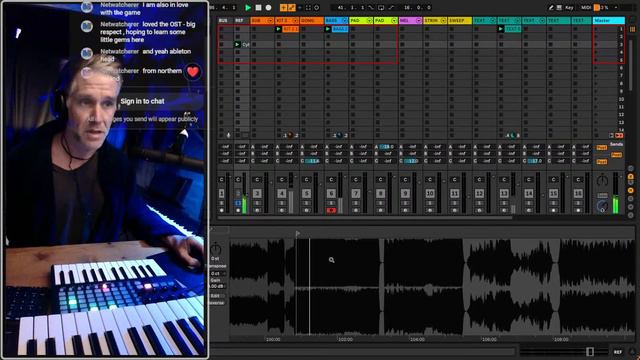640x360 pixels.
Task: Launch the Cyl clip on the REF track
Action: [x=237, y=44]
